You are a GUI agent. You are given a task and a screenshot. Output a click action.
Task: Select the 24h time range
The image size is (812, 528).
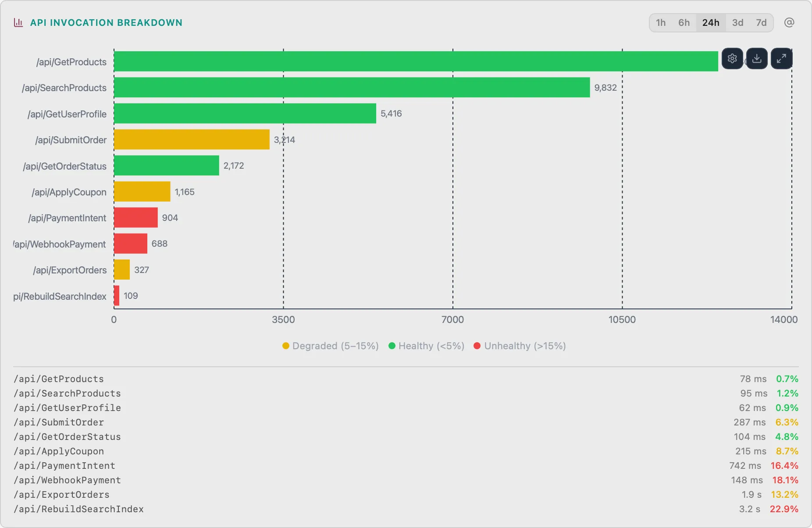(711, 23)
